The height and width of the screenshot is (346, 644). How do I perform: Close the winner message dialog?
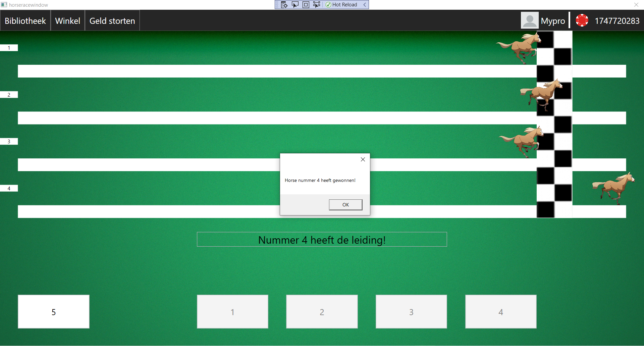[x=363, y=159]
